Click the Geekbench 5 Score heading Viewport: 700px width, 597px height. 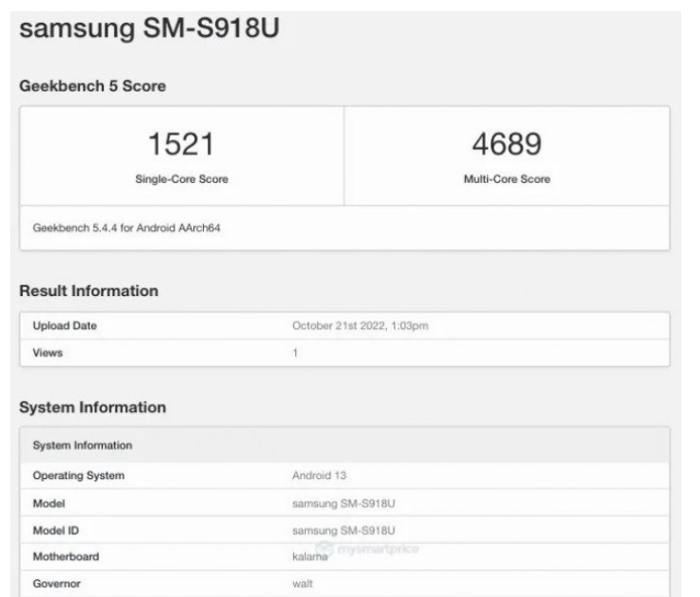tap(92, 86)
